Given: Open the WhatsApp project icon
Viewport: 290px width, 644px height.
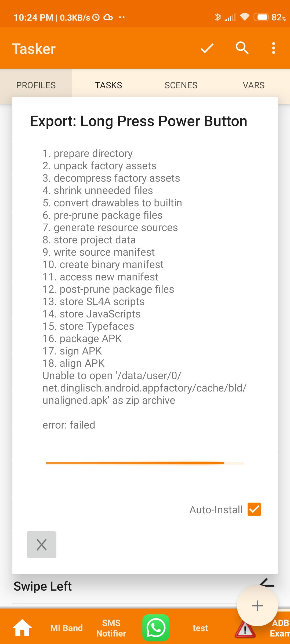Looking at the screenshot, I should click(156, 628).
